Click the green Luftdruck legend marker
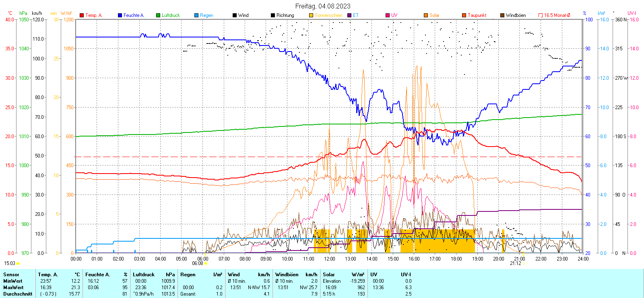This screenshot has height=298, width=644. 158,15
